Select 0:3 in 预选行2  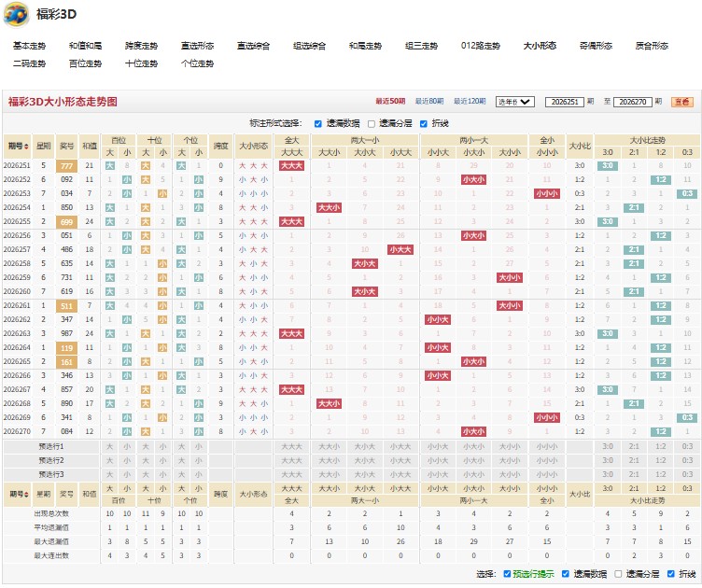pyautogui.click(x=687, y=460)
